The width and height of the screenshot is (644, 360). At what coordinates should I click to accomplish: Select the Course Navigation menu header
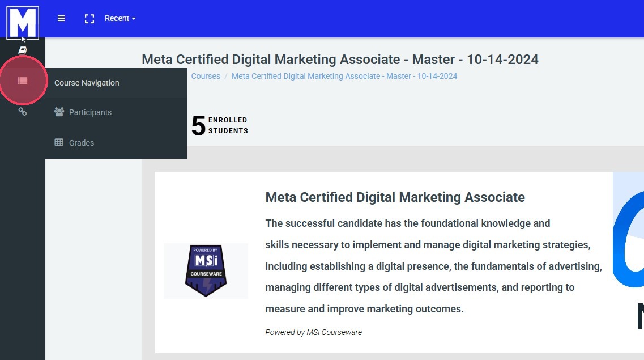pos(87,83)
